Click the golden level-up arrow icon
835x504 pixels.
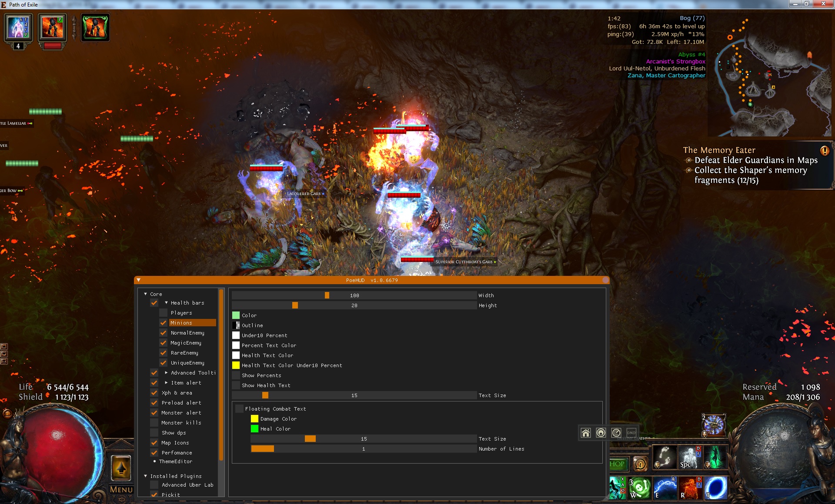[121, 468]
